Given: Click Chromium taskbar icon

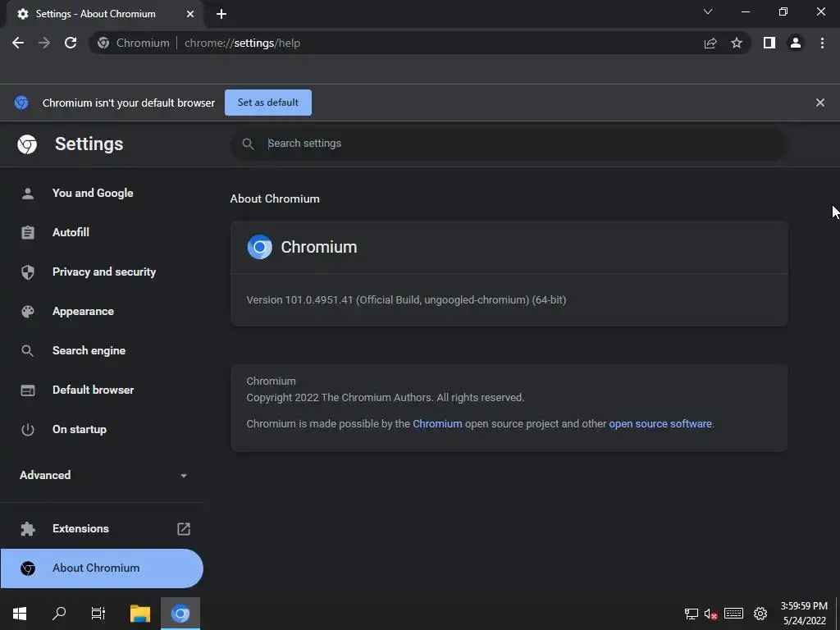Looking at the screenshot, I should (180, 614).
